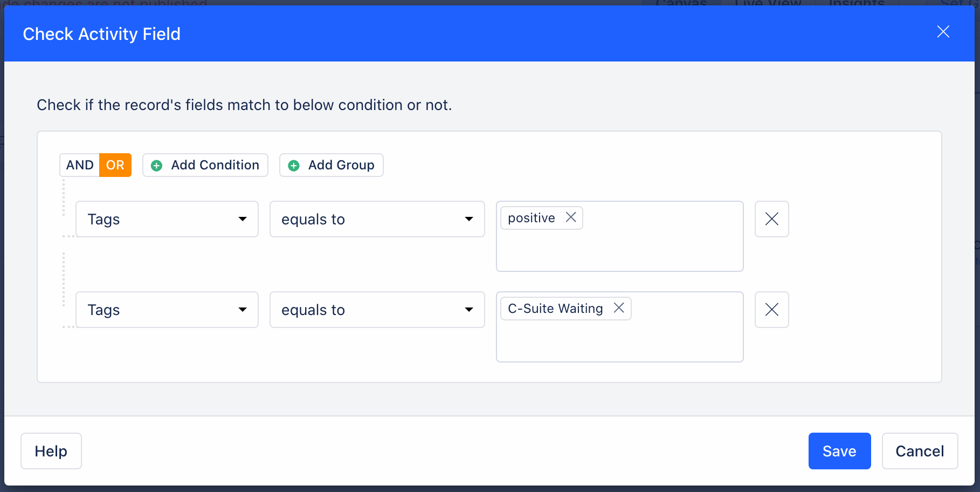Expand the second 'equals to' operator dropdown

(377, 310)
